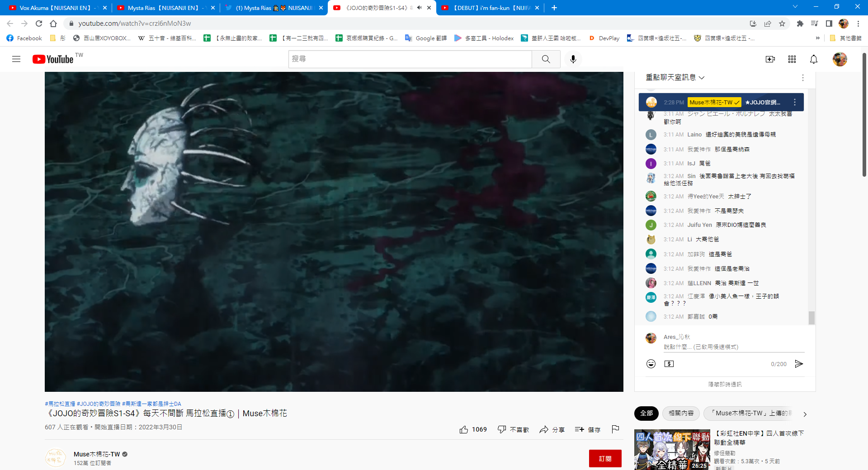The height and width of the screenshot is (470, 868).
Task: Show next filter chips arrow
Action: [805, 414]
